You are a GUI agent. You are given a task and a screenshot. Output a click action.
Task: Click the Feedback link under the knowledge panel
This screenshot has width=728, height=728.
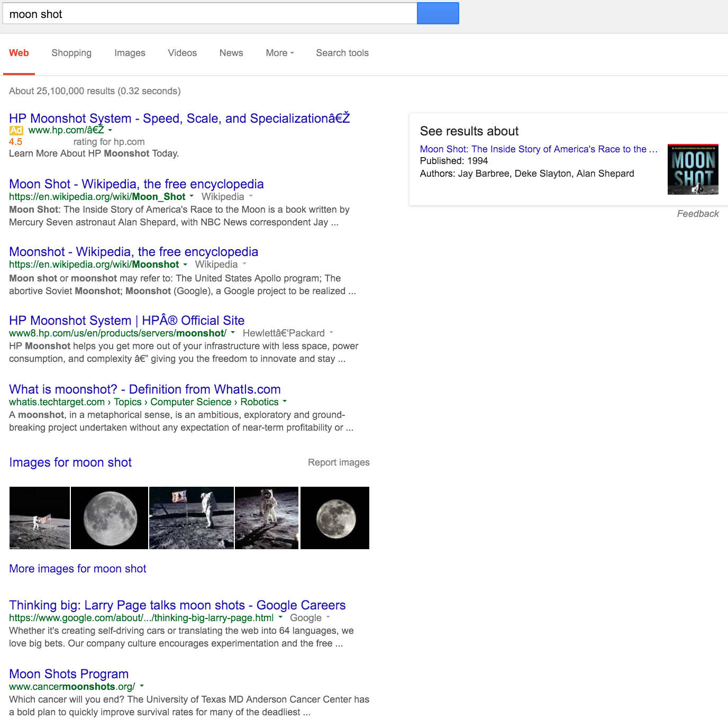click(x=697, y=214)
